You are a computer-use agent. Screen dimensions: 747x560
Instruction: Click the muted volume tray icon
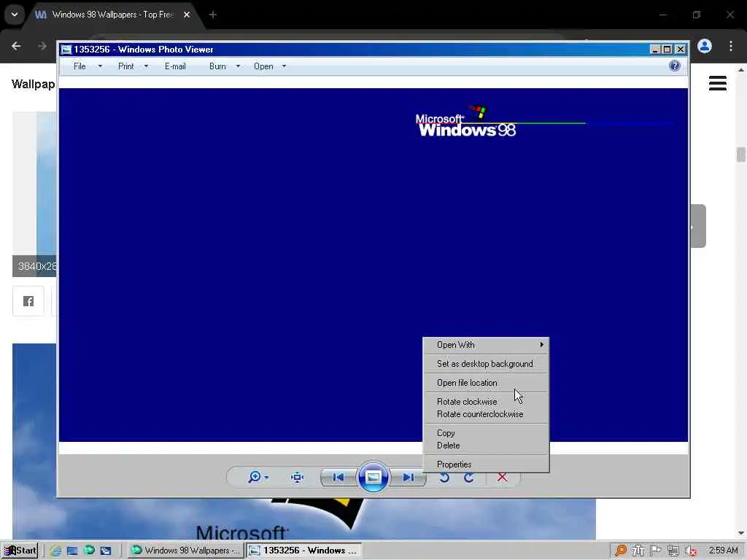(x=690, y=551)
